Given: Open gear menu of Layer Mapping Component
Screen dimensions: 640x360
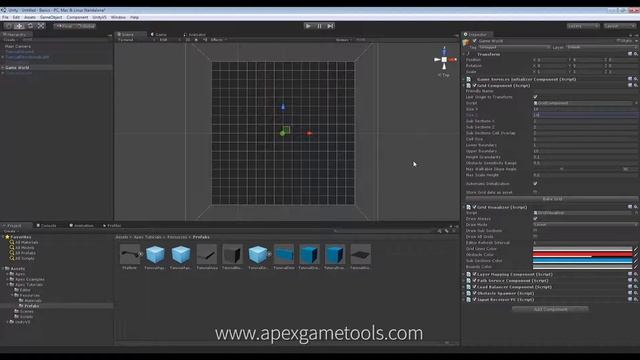Looking at the screenshot, I should point(636,274).
